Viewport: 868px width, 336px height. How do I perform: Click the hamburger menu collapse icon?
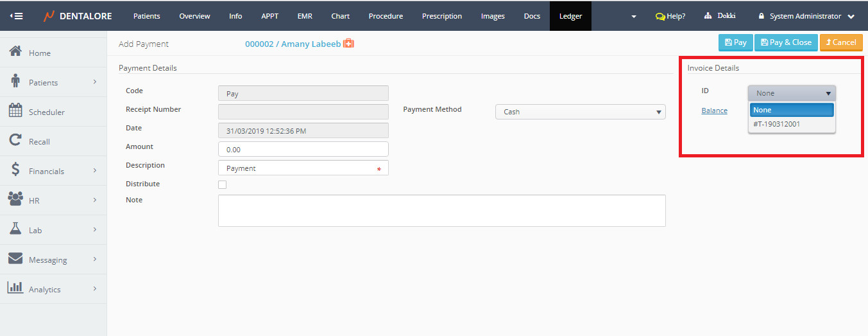[17, 16]
